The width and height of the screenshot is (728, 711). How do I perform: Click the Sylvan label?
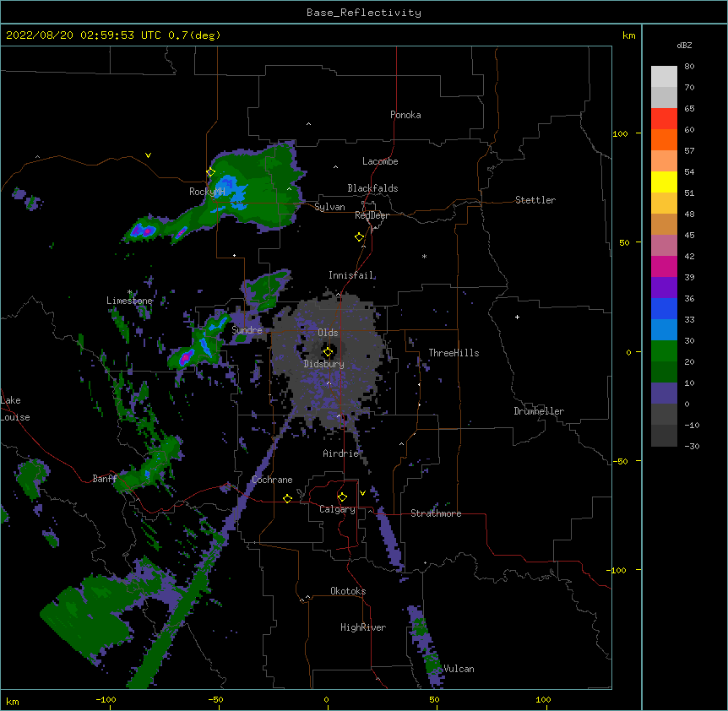tap(329, 207)
